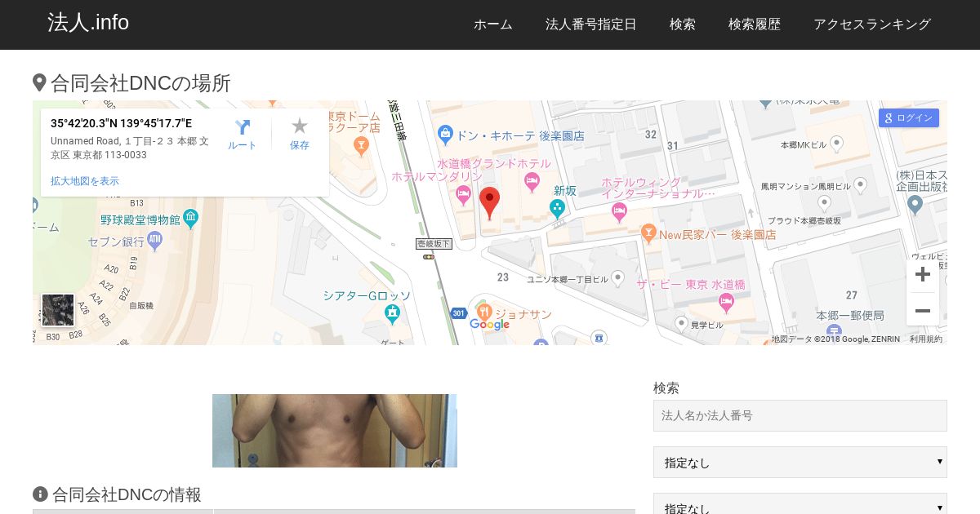The height and width of the screenshot is (514, 980).
Task: Open アクセスランキング page
Action: (x=872, y=24)
